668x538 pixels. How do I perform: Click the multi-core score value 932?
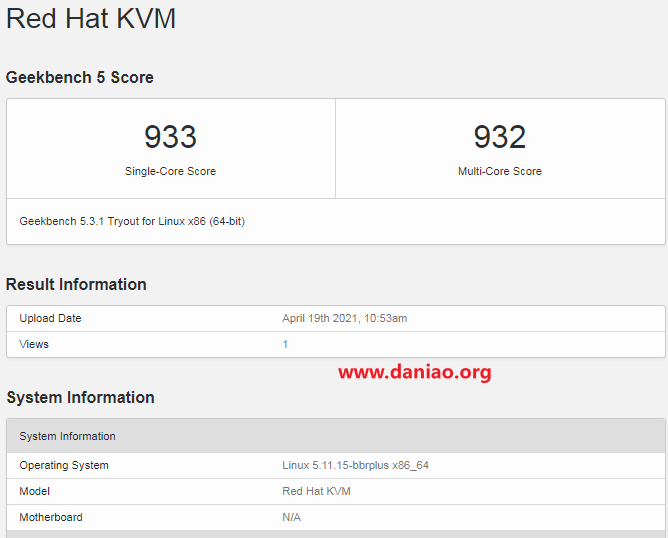click(x=500, y=137)
